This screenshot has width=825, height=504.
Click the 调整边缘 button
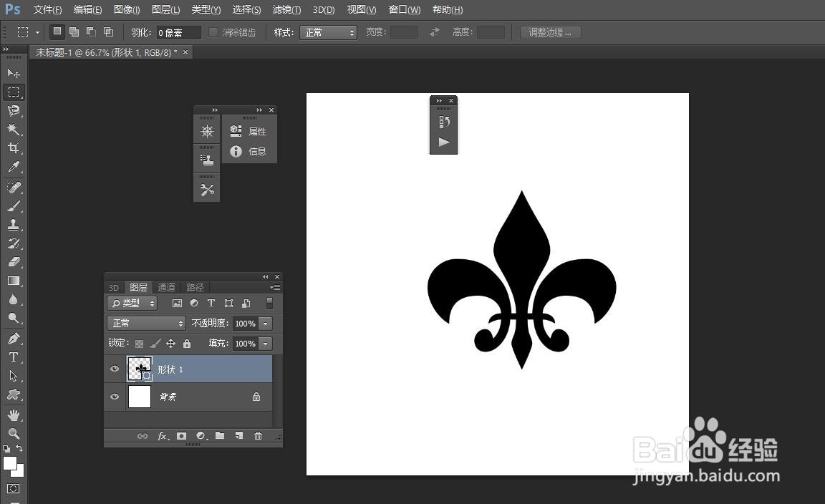click(550, 33)
